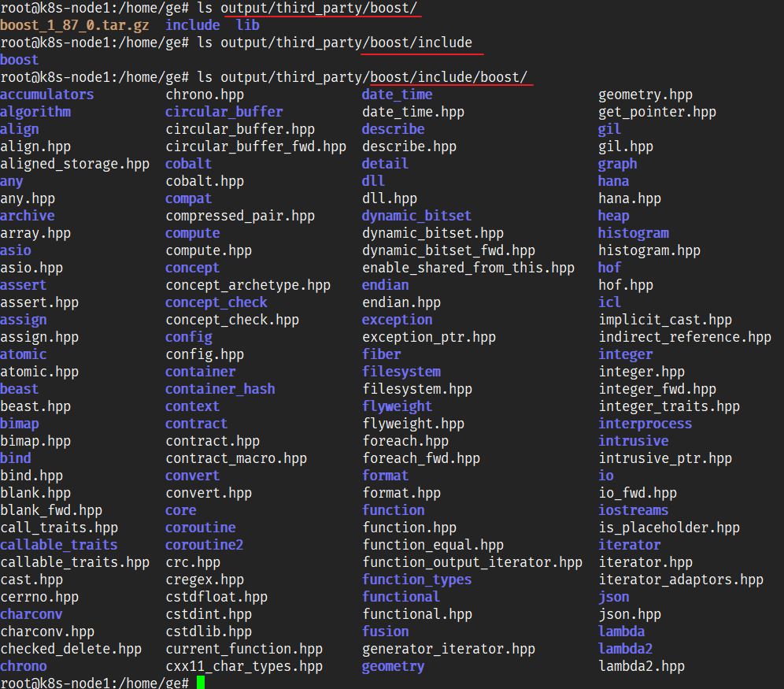Click the boost_1_87_0.tar.gz file name
This screenshot has height=689, width=784.
click(x=75, y=25)
